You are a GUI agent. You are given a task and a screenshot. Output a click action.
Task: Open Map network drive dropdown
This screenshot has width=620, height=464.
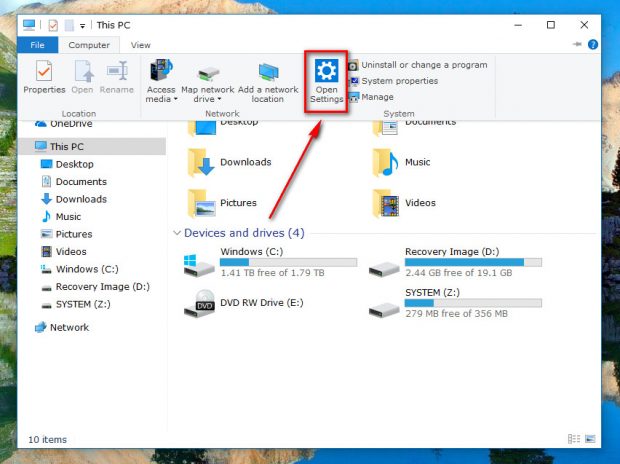click(208, 81)
